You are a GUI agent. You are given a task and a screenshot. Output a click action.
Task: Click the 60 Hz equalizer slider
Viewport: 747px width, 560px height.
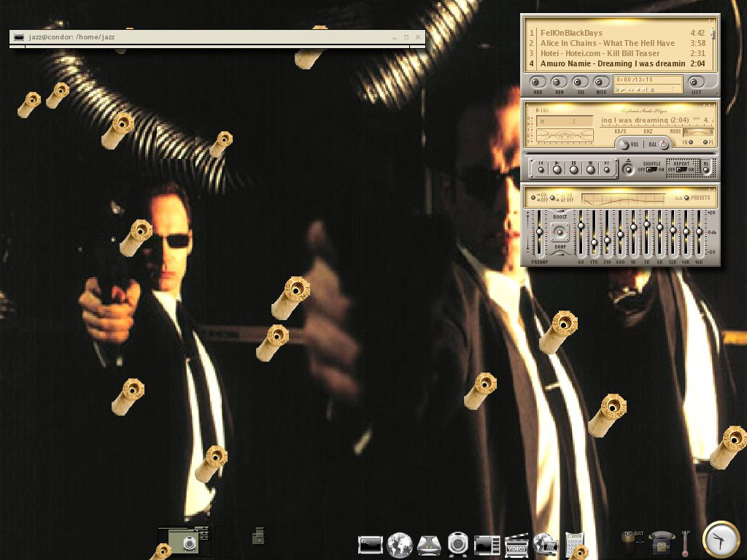[x=581, y=232]
